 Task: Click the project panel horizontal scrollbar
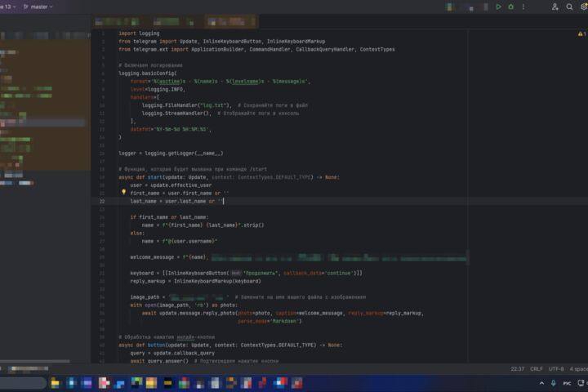35,361
